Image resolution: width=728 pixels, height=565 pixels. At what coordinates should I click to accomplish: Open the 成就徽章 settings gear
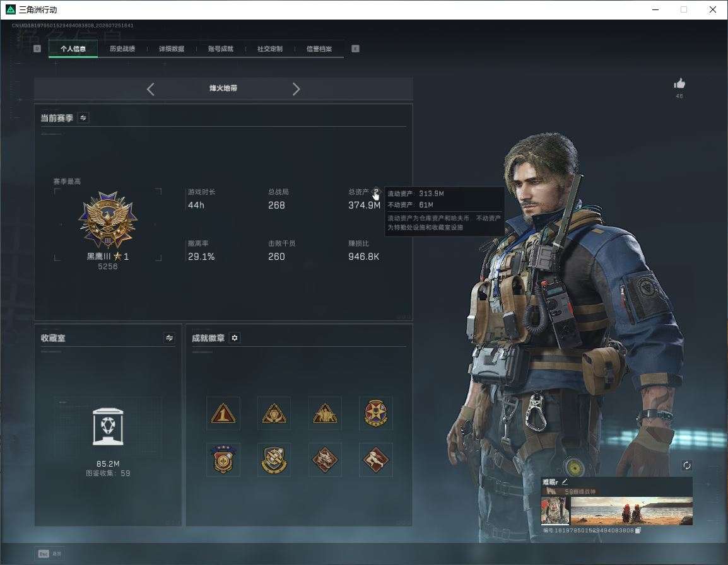click(x=235, y=338)
